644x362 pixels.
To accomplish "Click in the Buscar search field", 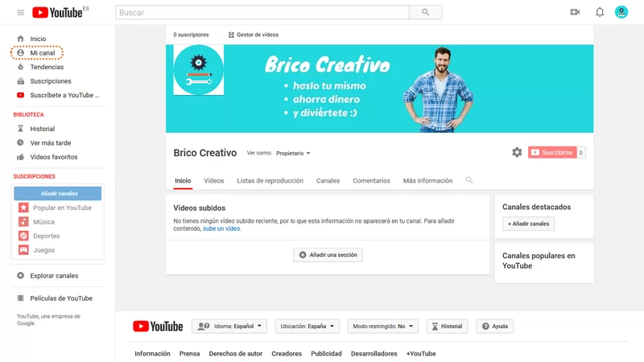I will [262, 12].
